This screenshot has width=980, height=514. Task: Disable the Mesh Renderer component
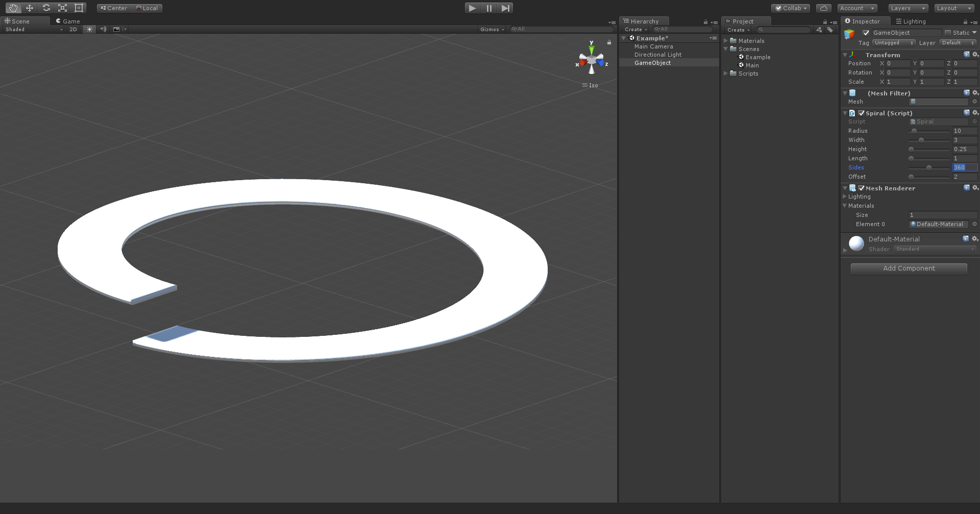(862, 188)
